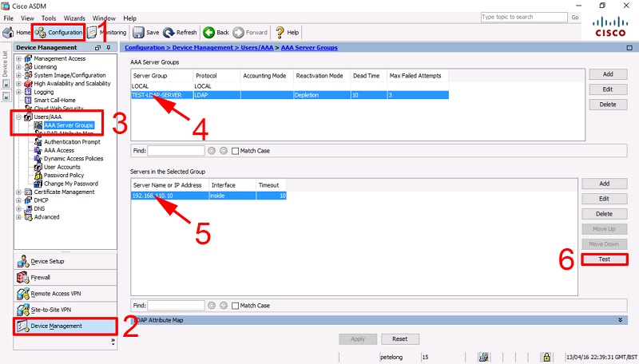Open the Wizards menu

pyautogui.click(x=74, y=18)
